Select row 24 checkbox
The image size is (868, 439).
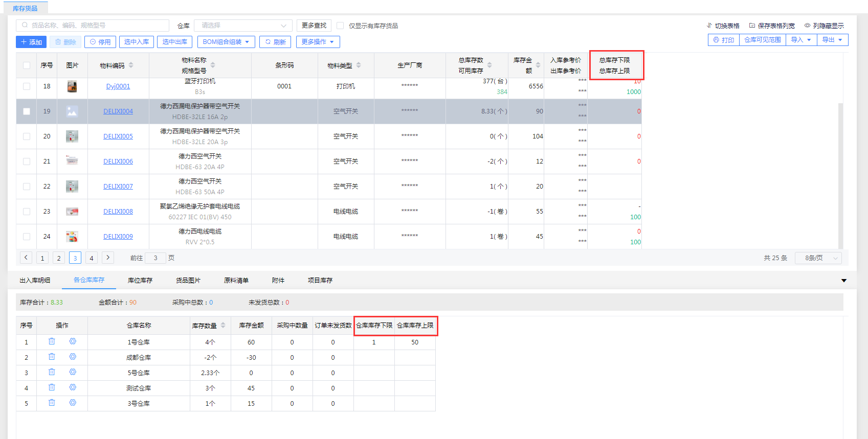27,237
